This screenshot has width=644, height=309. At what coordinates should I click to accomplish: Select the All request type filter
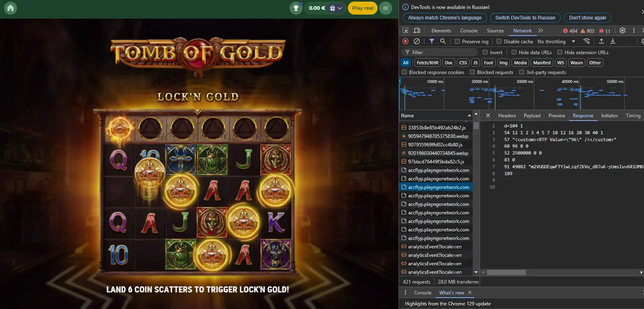point(405,63)
